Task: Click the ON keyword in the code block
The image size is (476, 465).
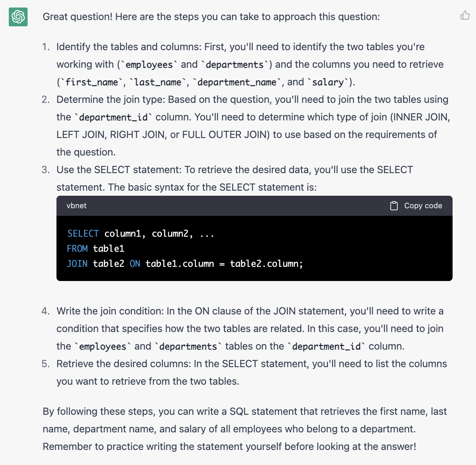Action: coord(135,263)
